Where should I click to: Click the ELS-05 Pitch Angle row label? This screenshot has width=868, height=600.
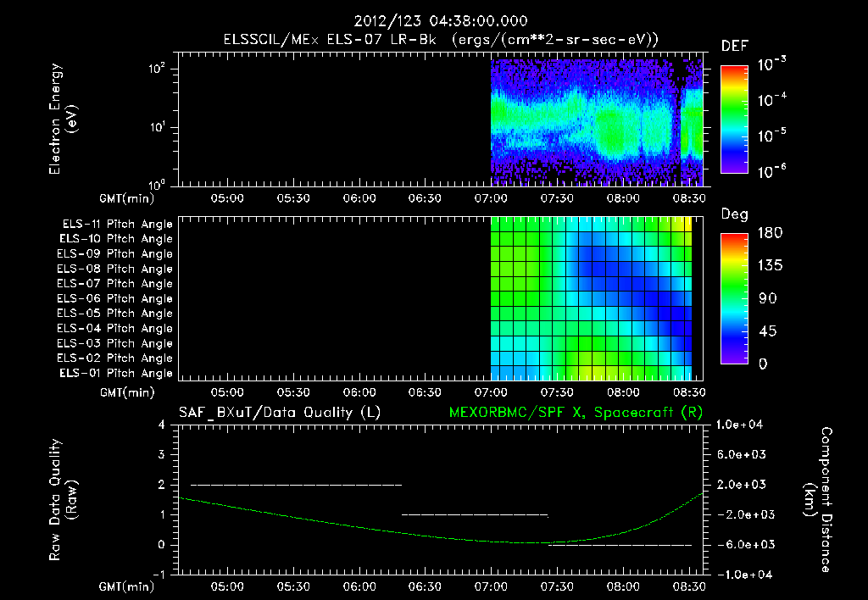click(x=114, y=314)
